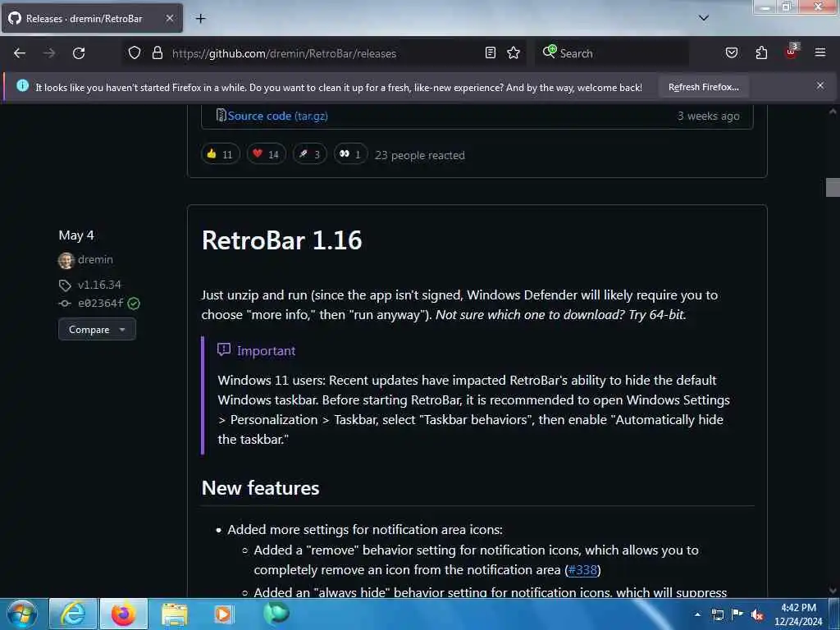The image size is (840, 630).
Task: Toggle reader view icon in address bar
Action: pyautogui.click(x=491, y=52)
